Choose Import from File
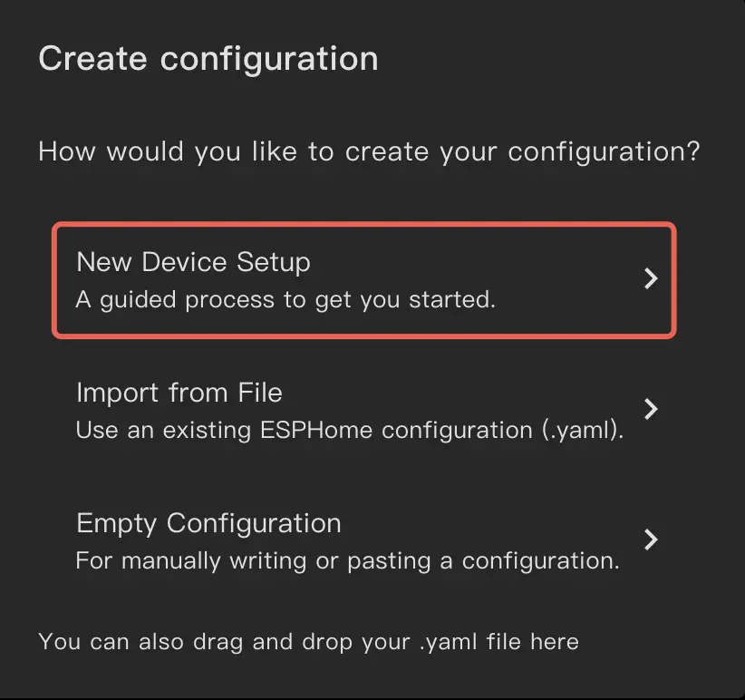The image size is (745, 700). click(179, 393)
